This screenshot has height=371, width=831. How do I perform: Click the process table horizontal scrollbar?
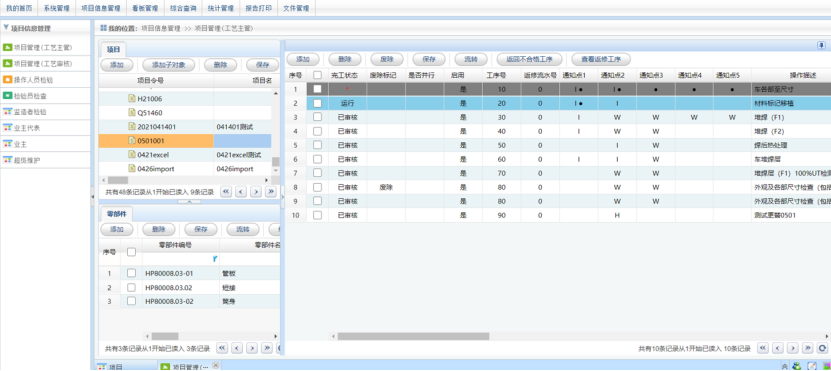click(x=413, y=336)
